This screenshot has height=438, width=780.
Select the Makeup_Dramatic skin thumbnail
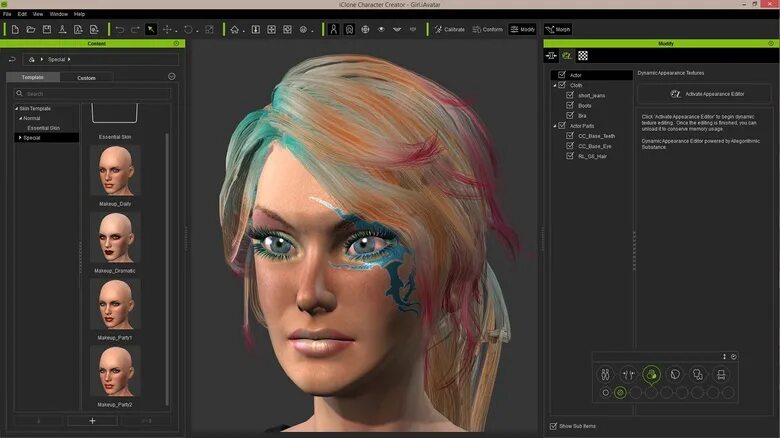[115, 237]
